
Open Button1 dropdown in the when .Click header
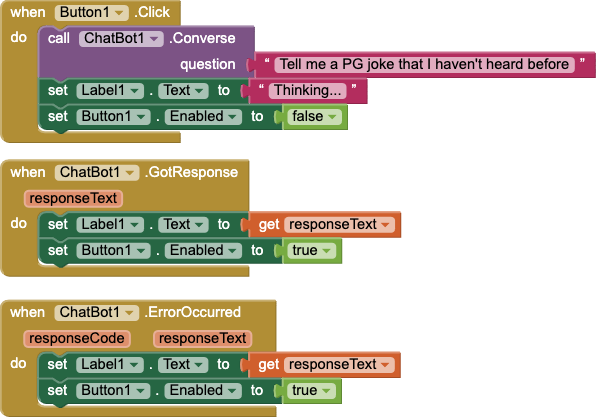pyautogui.click(x=92, y=13)
